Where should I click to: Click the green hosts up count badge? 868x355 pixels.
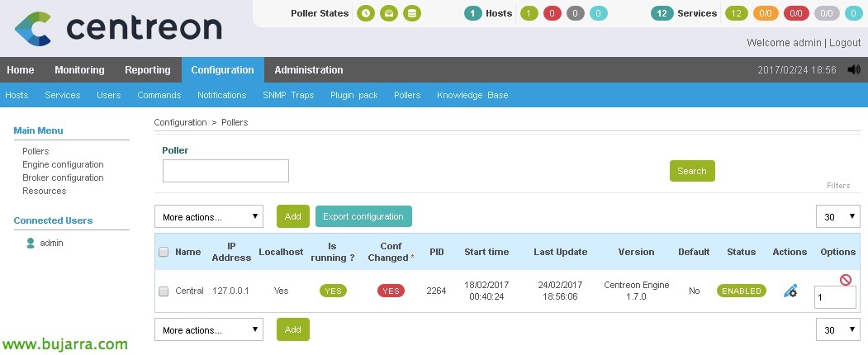coord(529,13)
